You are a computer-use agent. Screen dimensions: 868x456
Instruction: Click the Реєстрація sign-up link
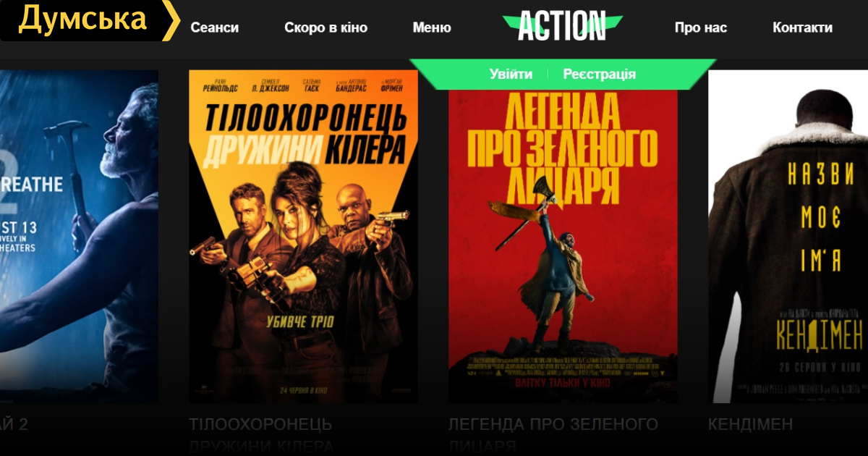[599, 74]
